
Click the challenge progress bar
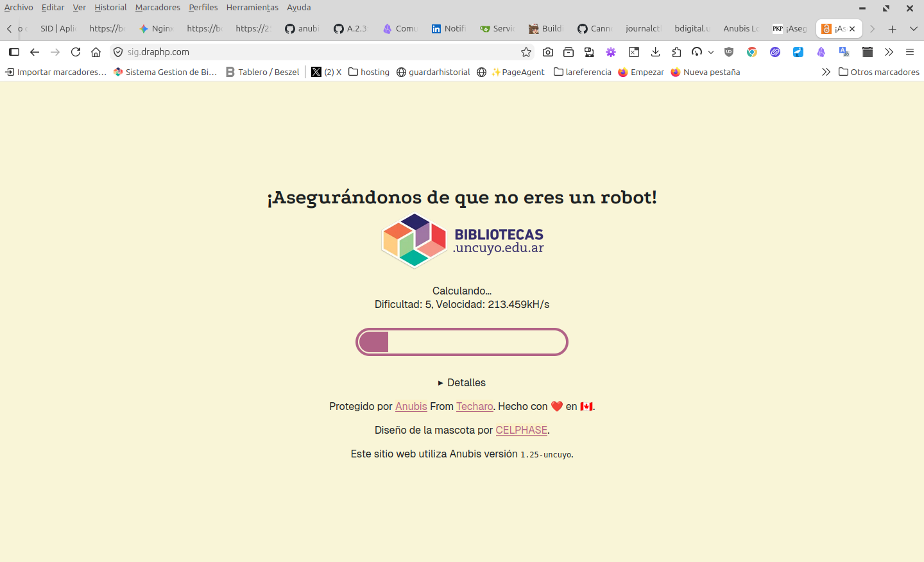462,342
